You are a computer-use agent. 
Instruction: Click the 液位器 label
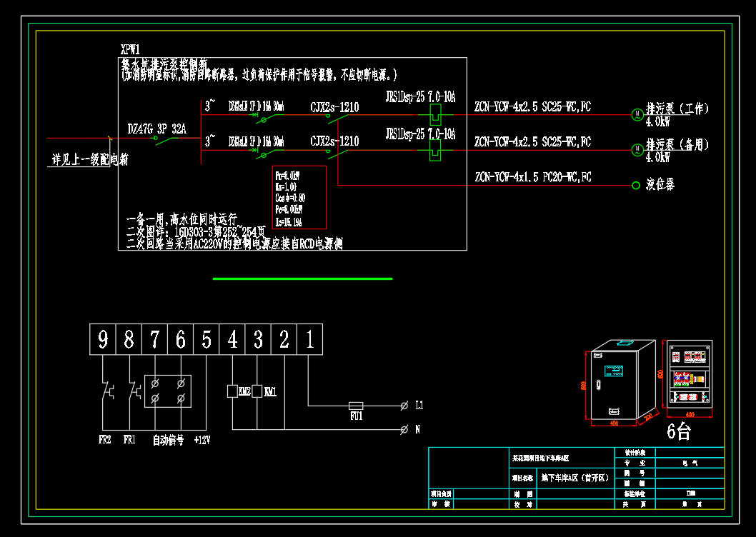[x=660, y=184]
